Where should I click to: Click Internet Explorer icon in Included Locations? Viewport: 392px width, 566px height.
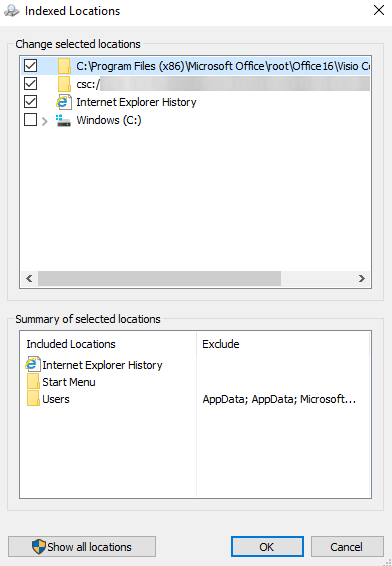click(33, 365)
